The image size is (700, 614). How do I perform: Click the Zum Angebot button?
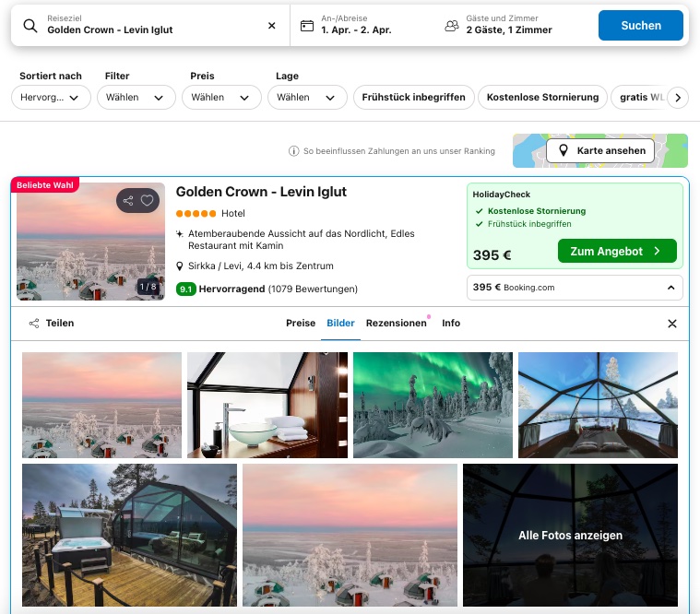pos(617,251)
